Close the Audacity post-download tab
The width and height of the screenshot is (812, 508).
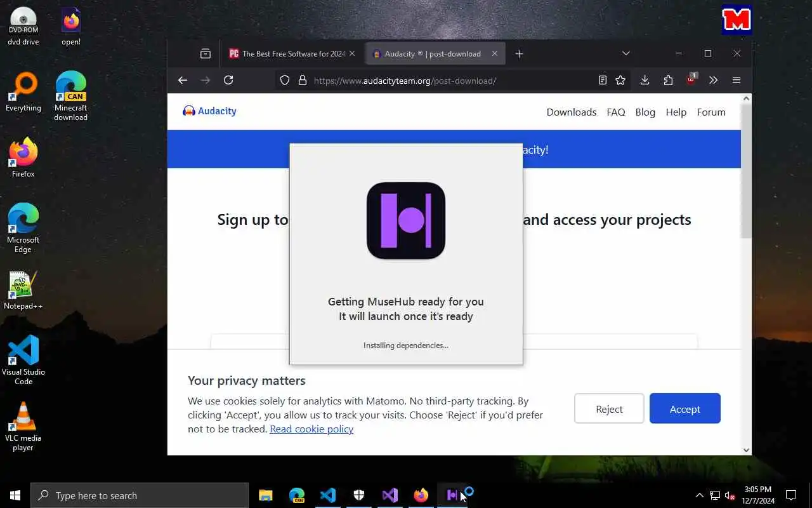(x=495, y=54)
